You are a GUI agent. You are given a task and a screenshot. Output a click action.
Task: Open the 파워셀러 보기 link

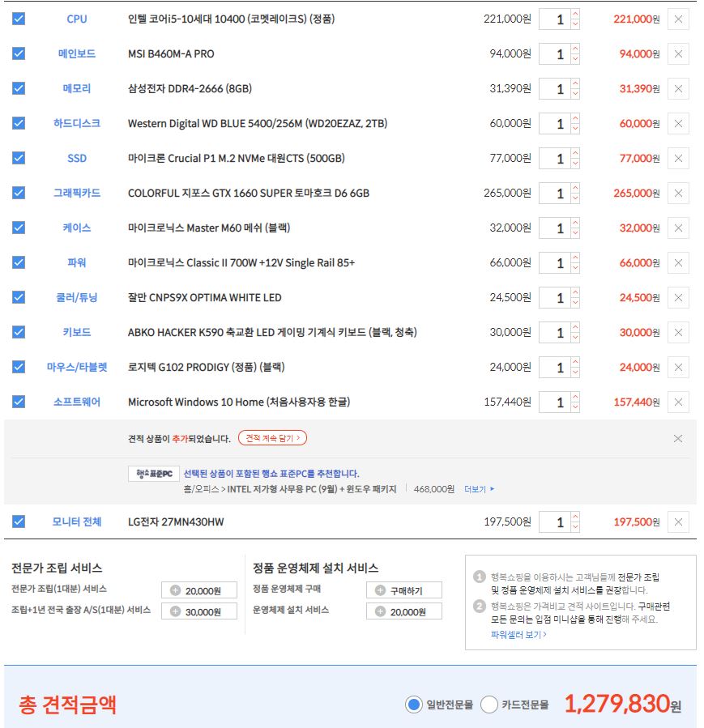(518, 634)
